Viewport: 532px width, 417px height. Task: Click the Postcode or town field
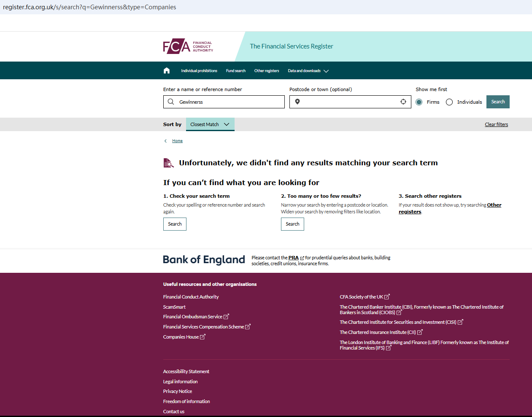click(350, 102)
